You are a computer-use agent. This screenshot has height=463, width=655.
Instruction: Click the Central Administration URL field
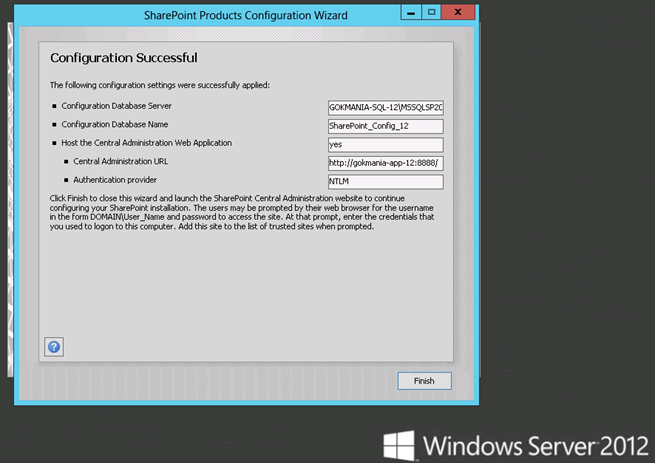(x=386, y=163)
